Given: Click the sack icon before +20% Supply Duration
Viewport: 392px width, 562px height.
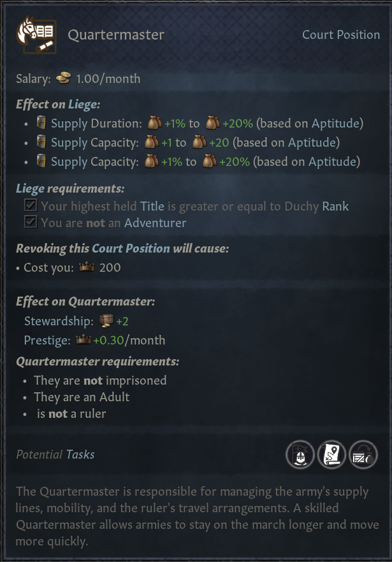Looking at the screenshot, I should [212, 123].
